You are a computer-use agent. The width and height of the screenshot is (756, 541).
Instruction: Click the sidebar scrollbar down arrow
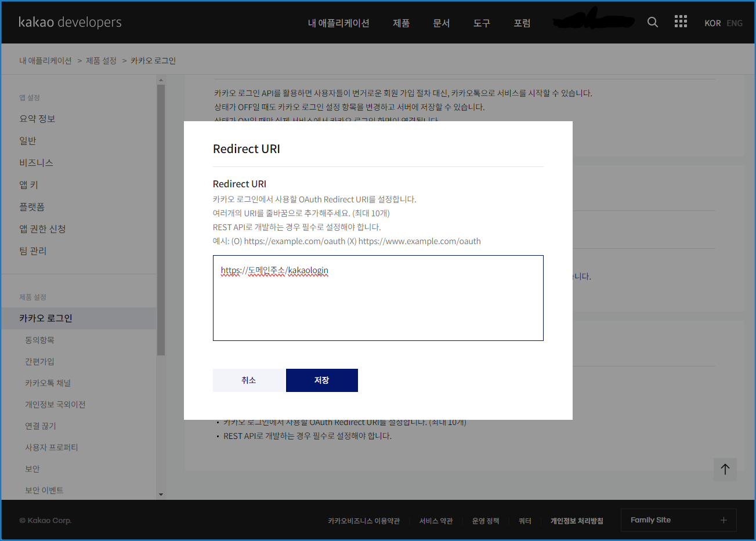click(161, 495)
